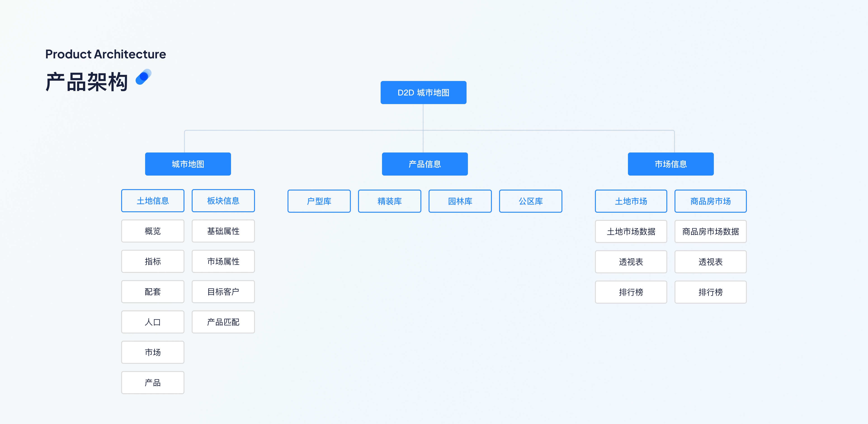Click the blue pill icon beside 产品架构

(144, 77)
